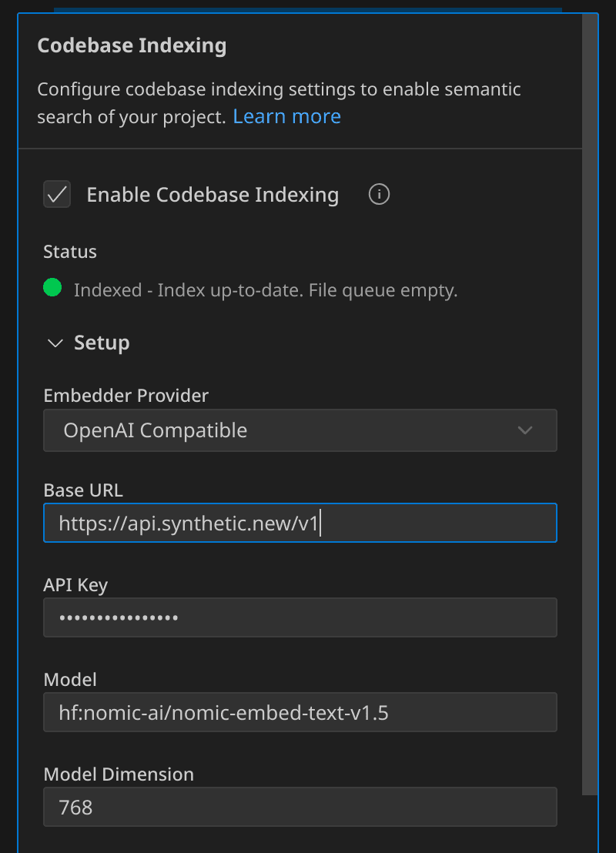This screenshot has width=616, height=853.
Task: Click the API Key field label
Action: (x=75, y=585)
